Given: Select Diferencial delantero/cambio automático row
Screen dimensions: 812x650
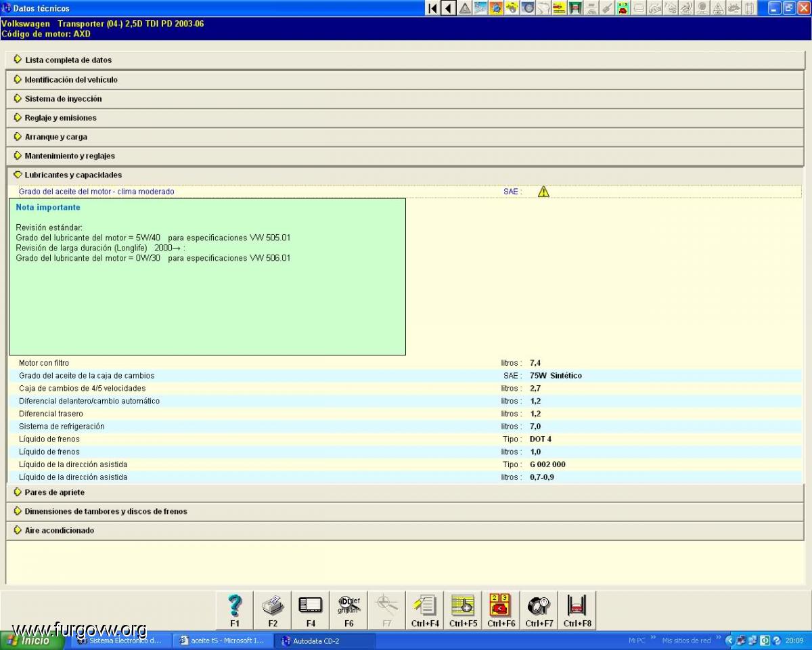Looking at the screenshot, I should [405, 401].
